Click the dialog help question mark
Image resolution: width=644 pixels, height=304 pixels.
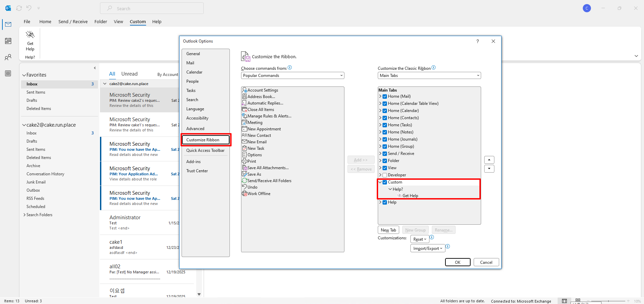coord(478,41)
